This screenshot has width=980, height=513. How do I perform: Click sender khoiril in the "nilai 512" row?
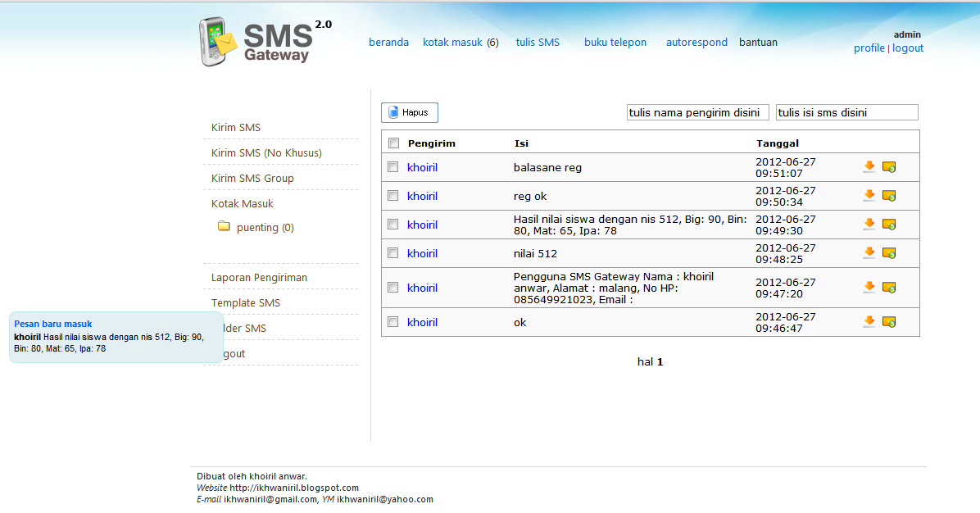pos(422,254)
